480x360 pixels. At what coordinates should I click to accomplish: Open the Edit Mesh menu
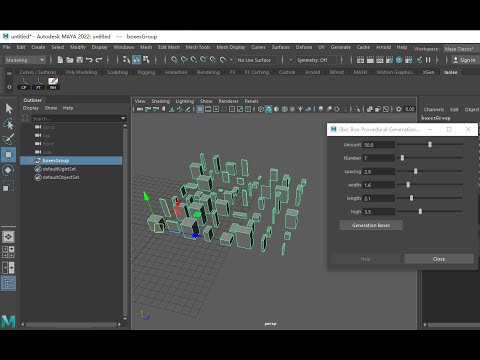tap(169, 47)
